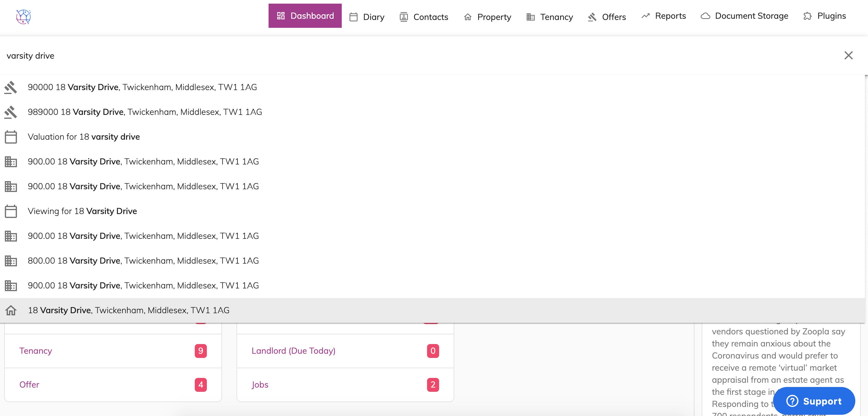Screen dimensions: 868x416
Task: Open the Dashboard tab
Action: click(x=305, y=16)
